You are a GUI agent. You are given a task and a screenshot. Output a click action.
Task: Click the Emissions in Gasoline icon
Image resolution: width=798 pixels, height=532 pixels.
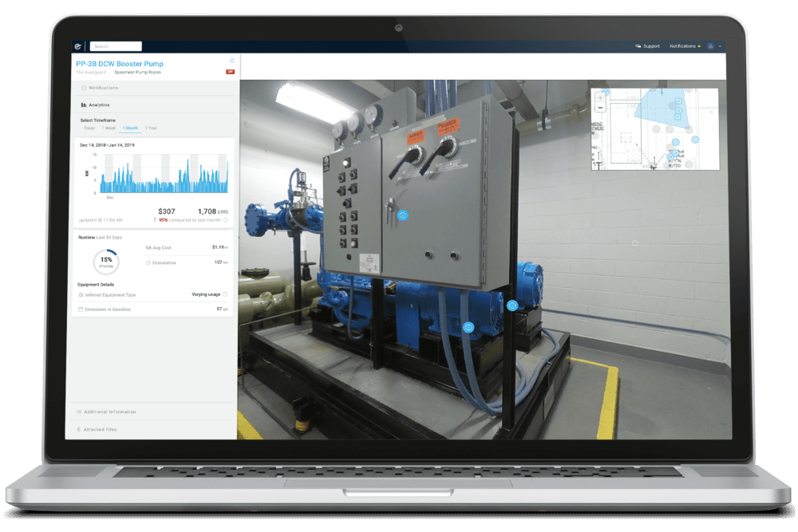(81, 309)
